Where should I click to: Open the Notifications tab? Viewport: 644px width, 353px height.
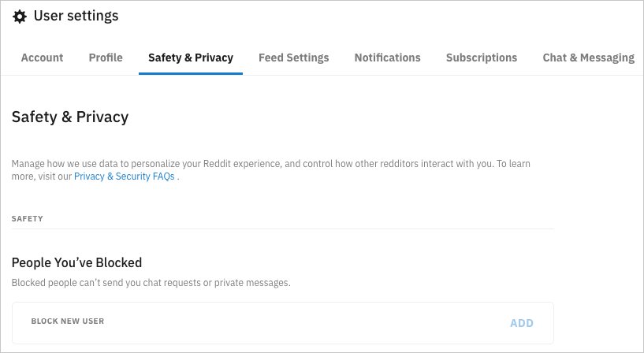point(387,58)
